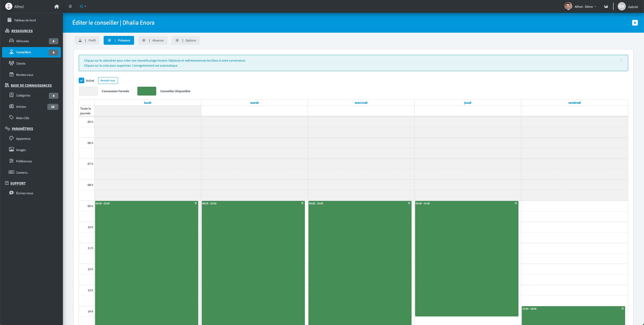Click the dark mode cat icon
The width and height of the screenshot is (644, 325).
click(606, 7)
